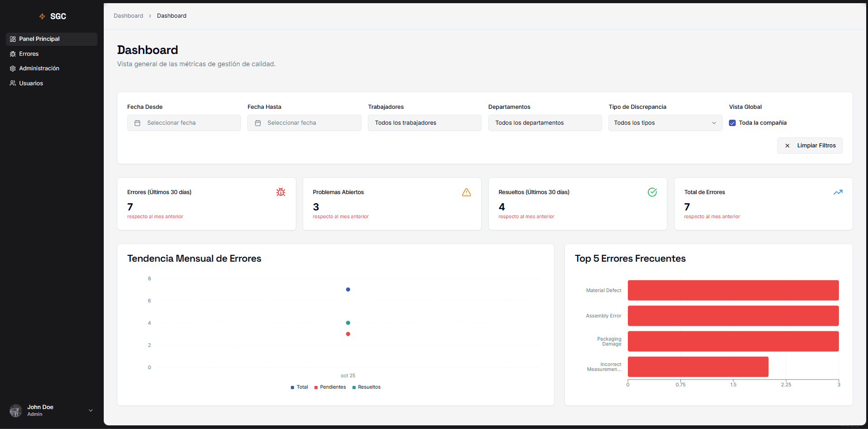Screen dimensions: 868x429
Task: Expand the John Doe user menu chevron
Action: point(91,410)
